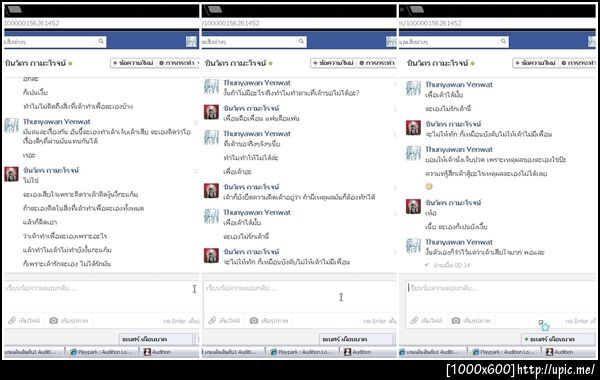The width and height of the screenshot is (600, 380).
Task: Select the browser tab atop middle panel
Action: (x=214, y=10)
